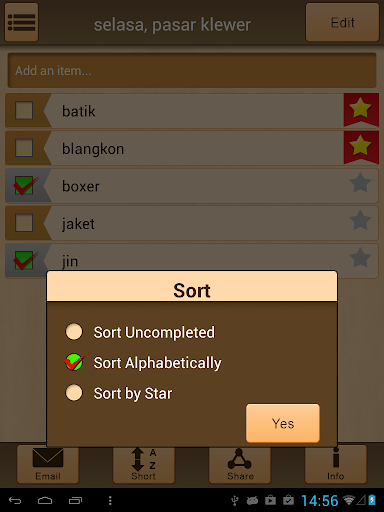This screenshot has height=512, width=384.
Task: Star the boxer item
Action: tap(360, 183)
